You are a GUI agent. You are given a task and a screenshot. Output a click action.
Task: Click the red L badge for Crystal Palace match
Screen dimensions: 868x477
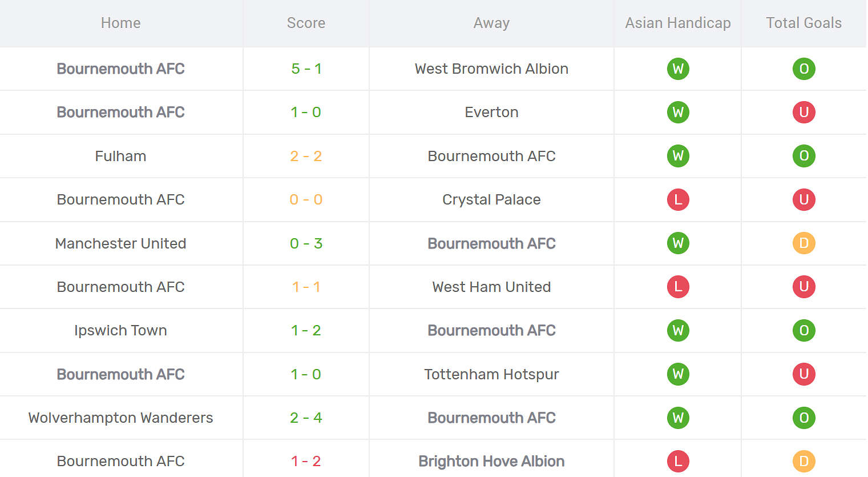(678, 200)
